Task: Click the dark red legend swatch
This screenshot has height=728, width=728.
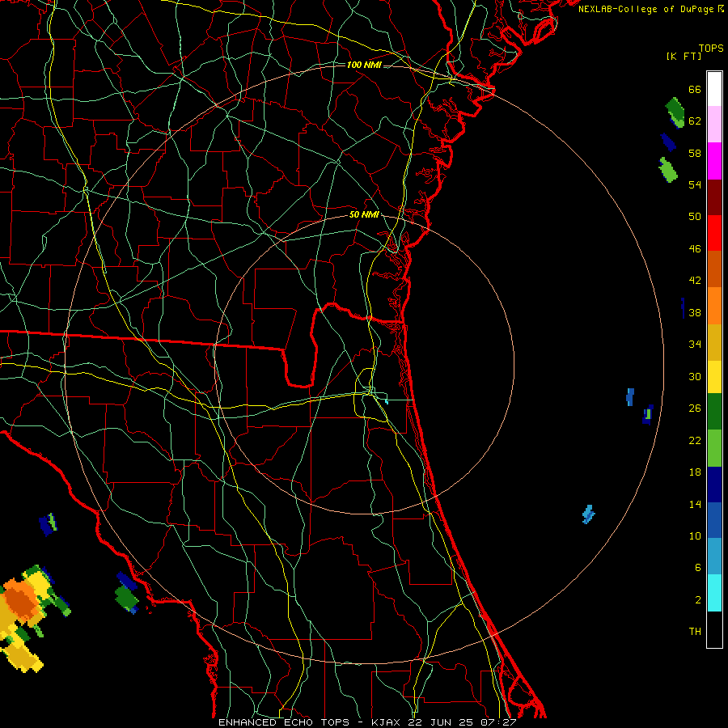Action: click(x=714, y=197)
